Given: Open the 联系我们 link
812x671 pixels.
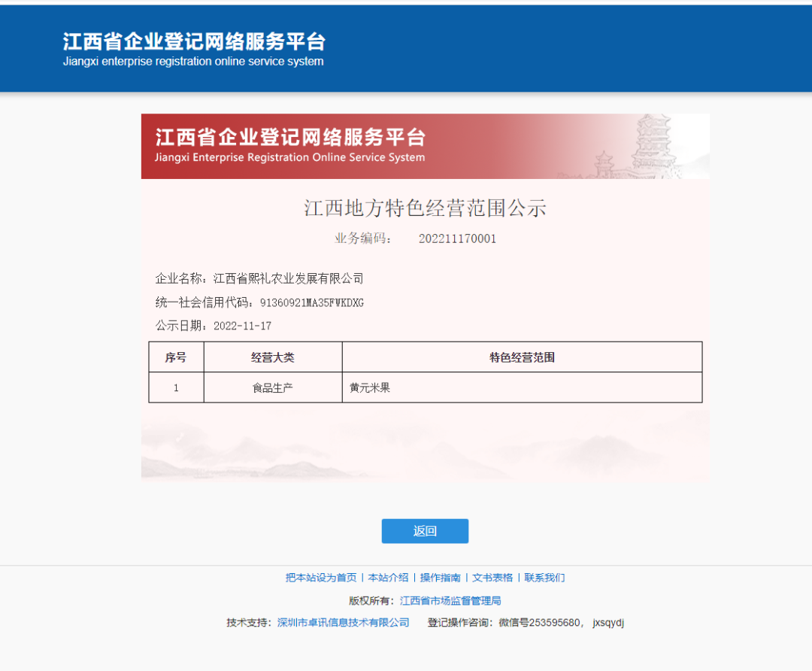Looking at the screenshot, I should point(545,578).
